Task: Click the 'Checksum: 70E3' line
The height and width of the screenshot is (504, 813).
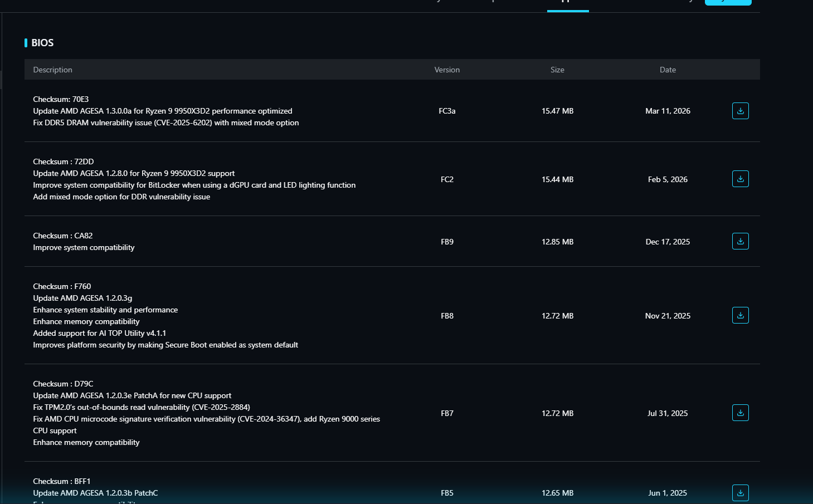Action: coord(61,99)
